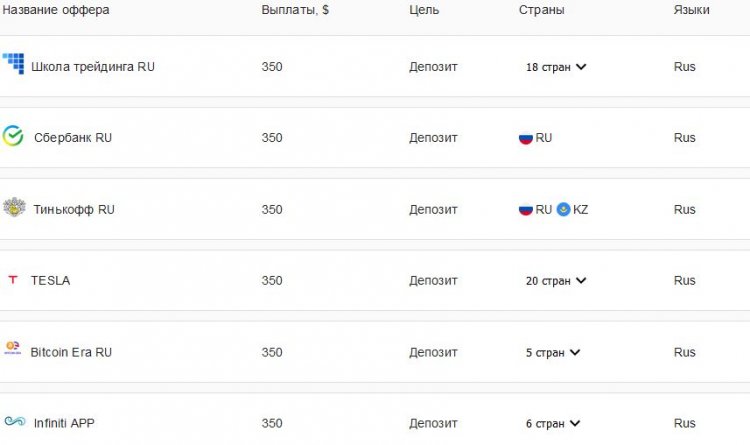Viewport: 750px width, 445px height.
Task: Open the Сбербанк RU offer
Action: [73, 138]
